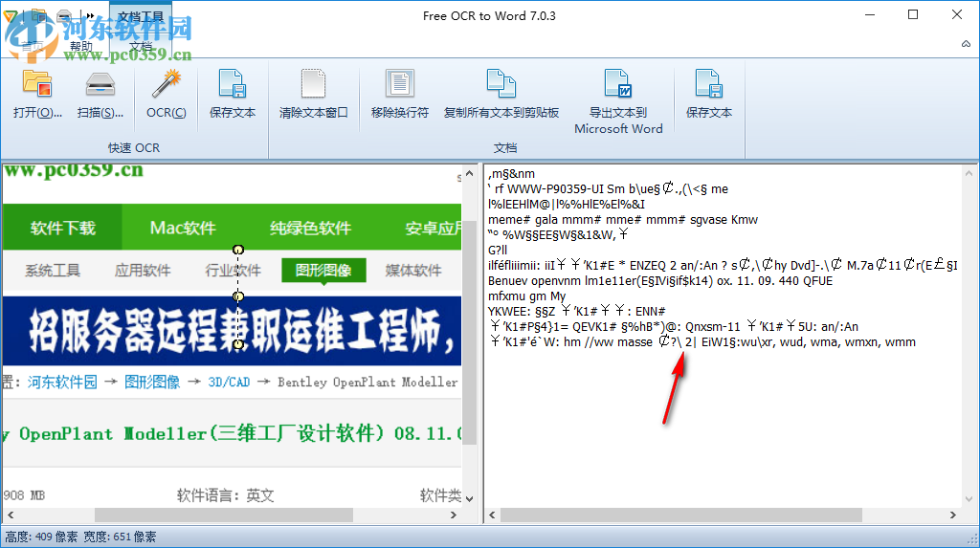980x548 pixels.
Task: Expand the quick access toolbar overflow arrows
Action: (90, 15)
